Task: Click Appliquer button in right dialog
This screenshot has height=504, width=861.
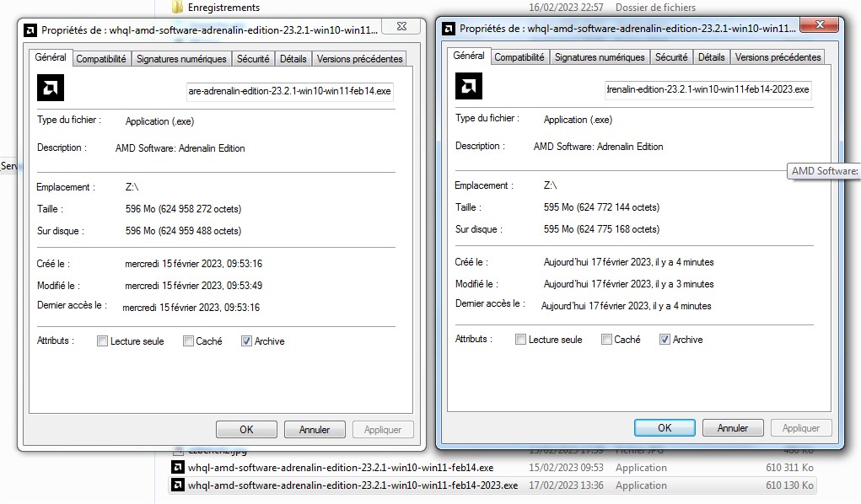Action: coord(801,427)
